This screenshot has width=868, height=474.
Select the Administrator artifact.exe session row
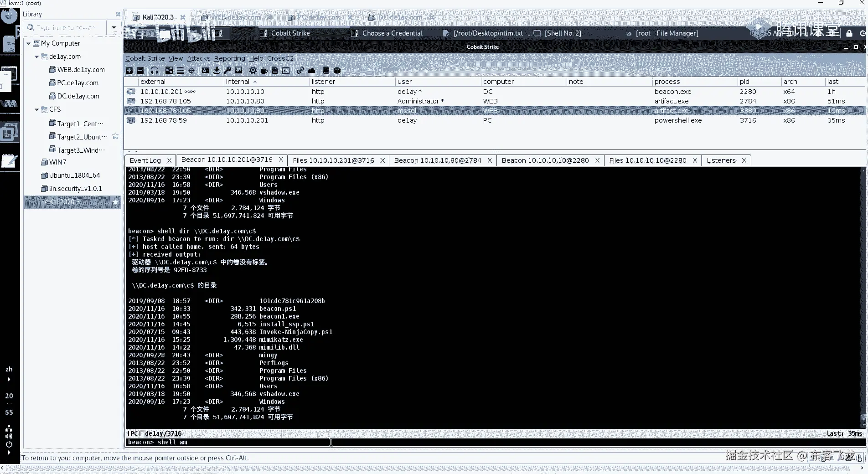[x=494, y=101]
